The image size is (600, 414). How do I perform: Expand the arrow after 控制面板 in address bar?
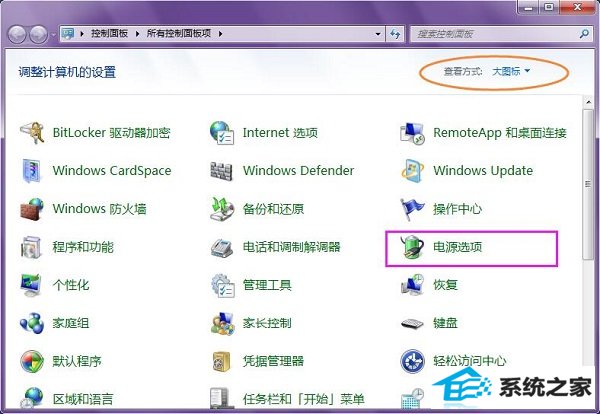pyautogui.click(x=137, y=34)
